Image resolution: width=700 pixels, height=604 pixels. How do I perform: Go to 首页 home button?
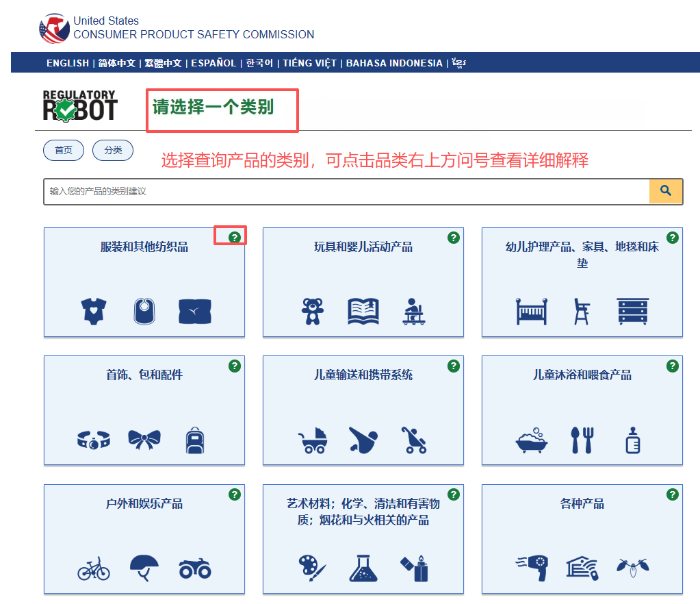point(64,150)
